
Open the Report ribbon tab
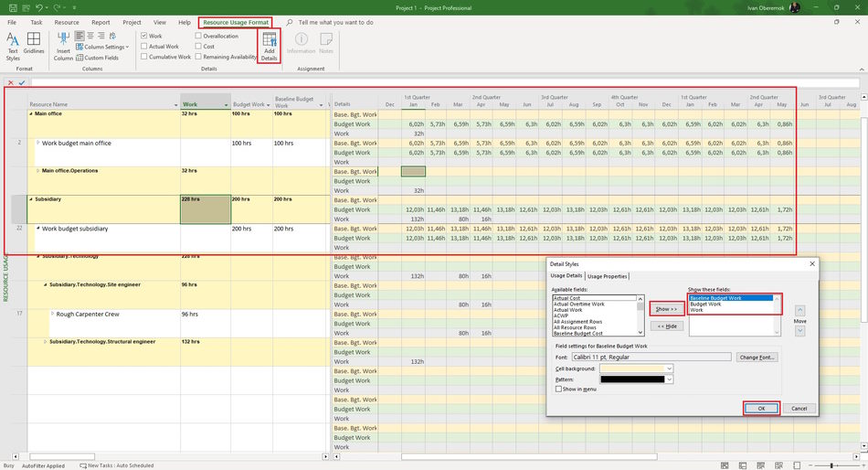101,22
